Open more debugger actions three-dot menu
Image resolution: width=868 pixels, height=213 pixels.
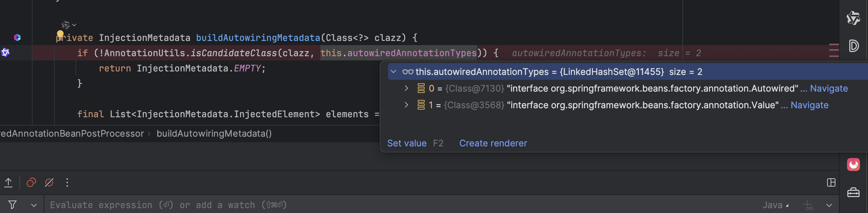click(x=67, y=182)
